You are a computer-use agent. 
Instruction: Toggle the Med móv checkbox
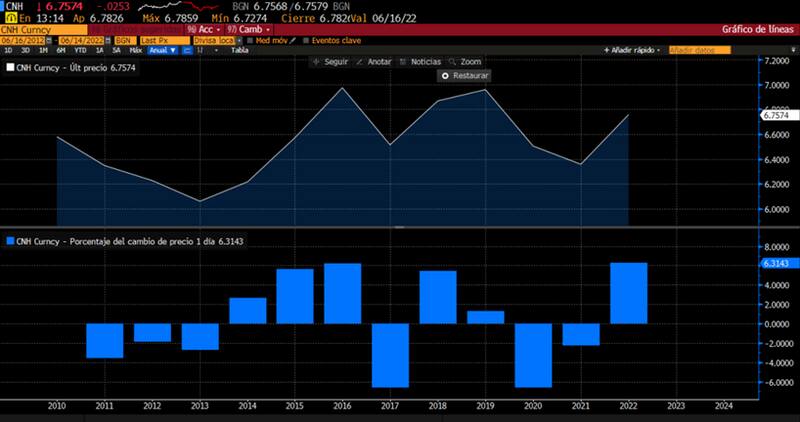[250, 40]
